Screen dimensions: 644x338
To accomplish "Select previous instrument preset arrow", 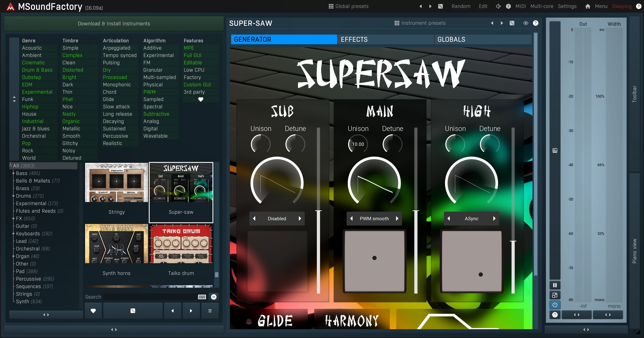I will coord(492,23).
